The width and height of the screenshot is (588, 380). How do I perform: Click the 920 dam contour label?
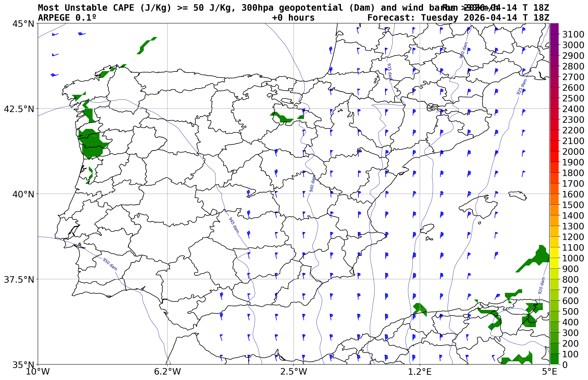click(x=541, y=285)
